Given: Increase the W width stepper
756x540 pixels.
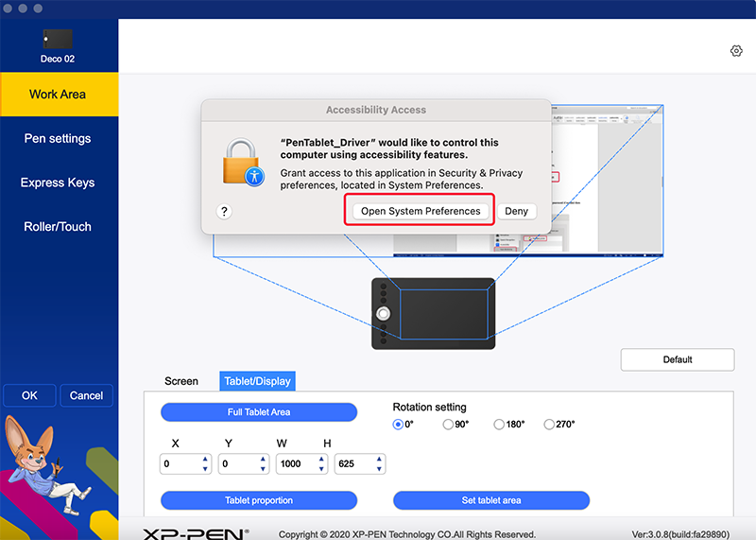Looking at the screenshot, I should (321, 459).
